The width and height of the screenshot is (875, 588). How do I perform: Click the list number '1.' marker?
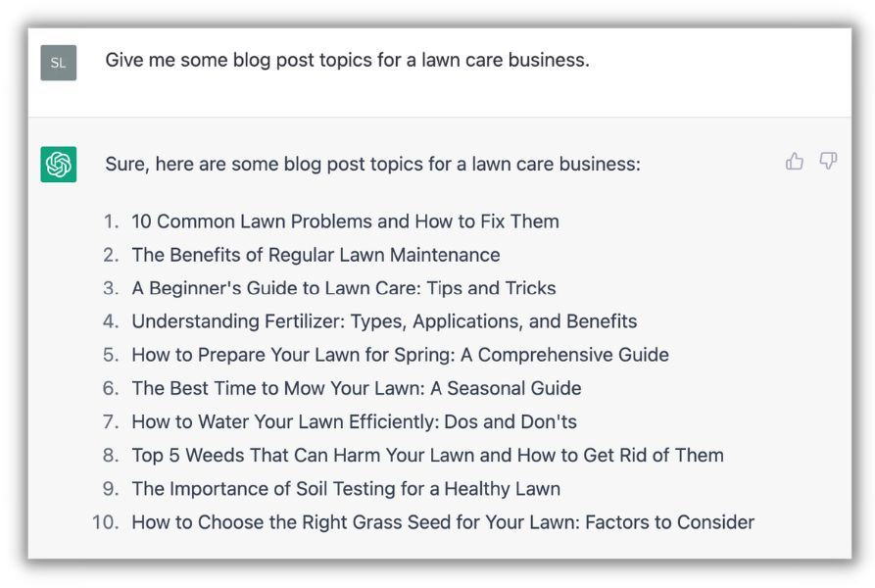click(111, 221)
